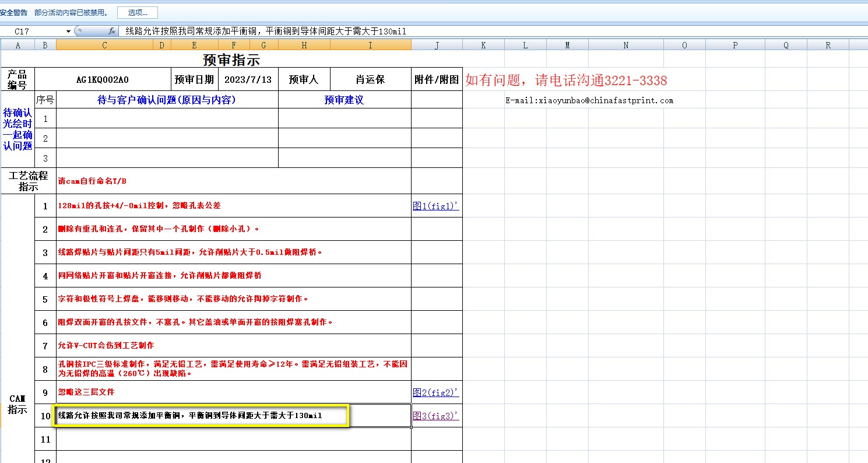The height and width of the screenshot is (463, 868).
Task: Open the 图1(fig1)' hyperlink
Action: 435,206
